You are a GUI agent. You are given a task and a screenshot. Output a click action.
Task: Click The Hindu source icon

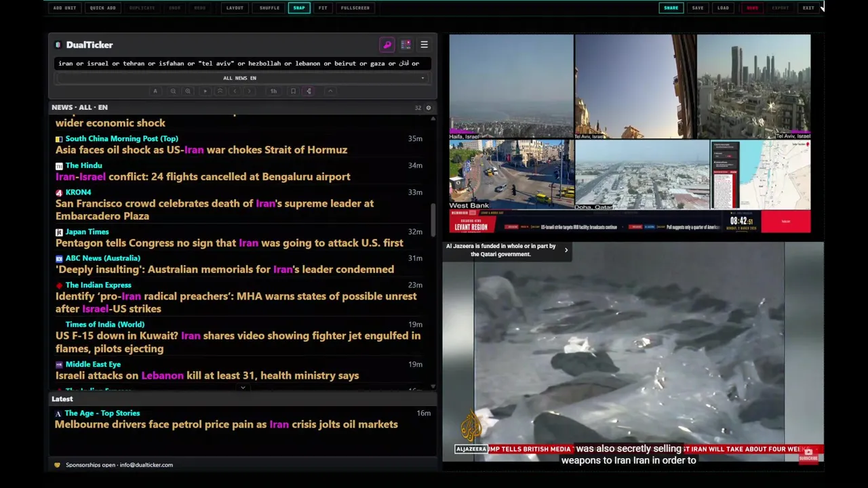click(x=59, y=166)
